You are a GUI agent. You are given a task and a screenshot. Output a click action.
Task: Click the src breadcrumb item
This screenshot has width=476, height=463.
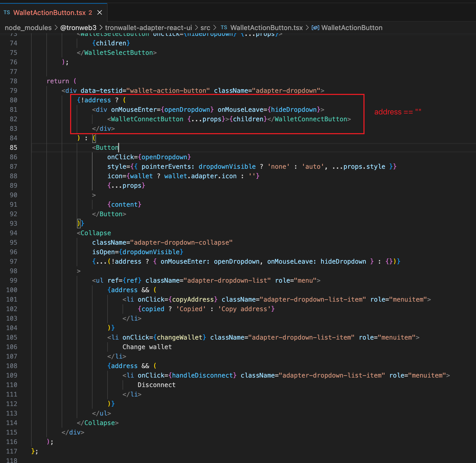pyautogui.click(x=205, y=28)
